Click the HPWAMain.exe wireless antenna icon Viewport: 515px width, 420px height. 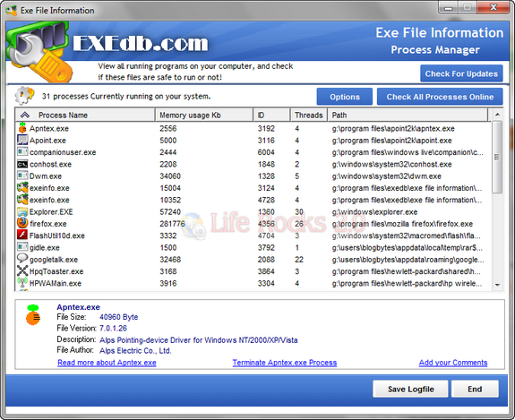22,282
